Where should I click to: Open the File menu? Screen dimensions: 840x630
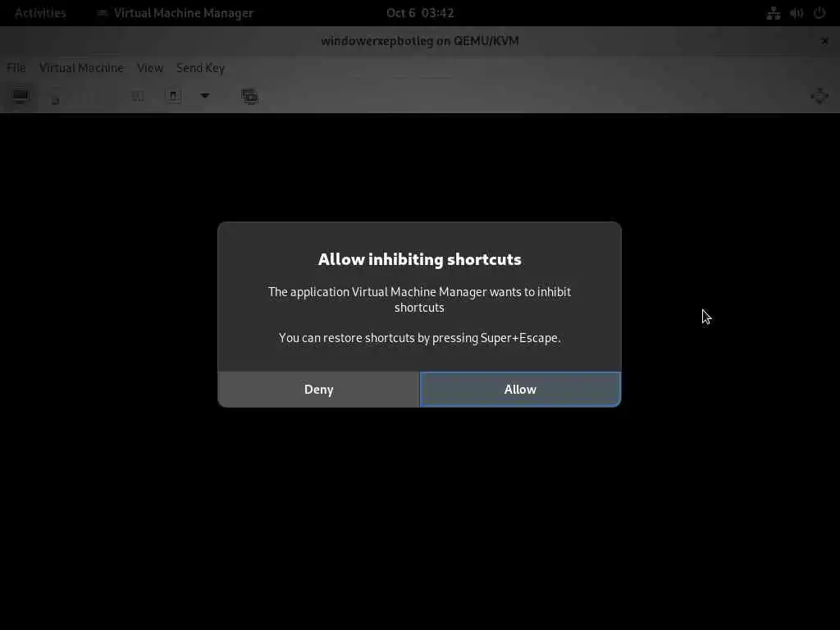coord(16,68)
